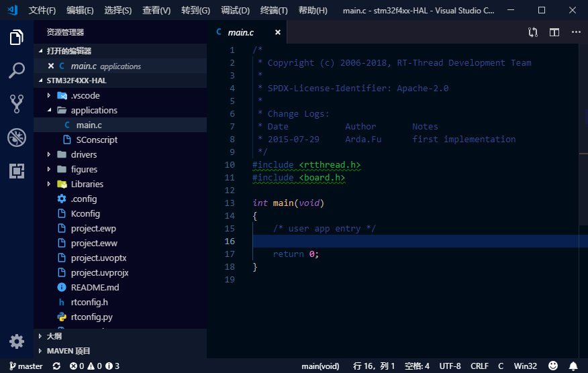The width and height of the screenshot is (588, 373).
Task: Open changes compare icon in editor toolbar
Action: click(532, 32)
